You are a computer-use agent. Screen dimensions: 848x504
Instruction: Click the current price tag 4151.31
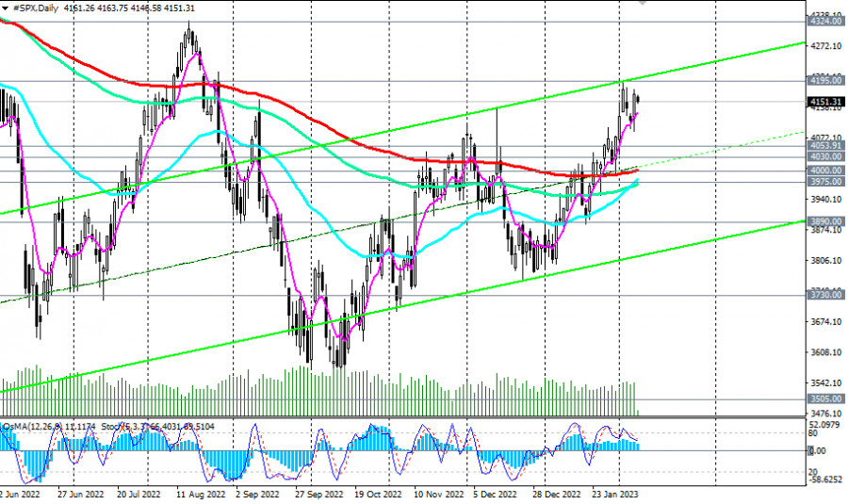click(x=825, y=101)
